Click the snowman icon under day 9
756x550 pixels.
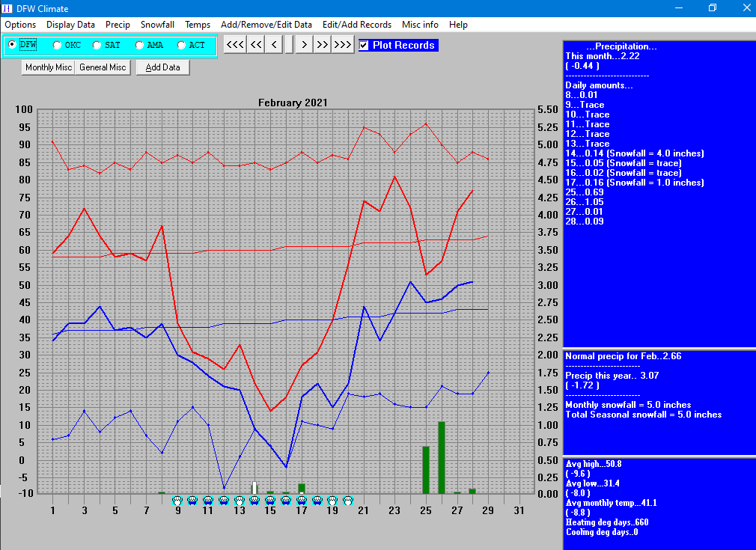177,501
